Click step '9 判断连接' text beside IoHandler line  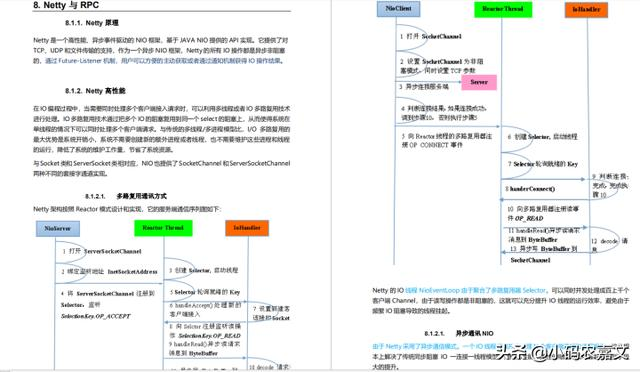611,186
